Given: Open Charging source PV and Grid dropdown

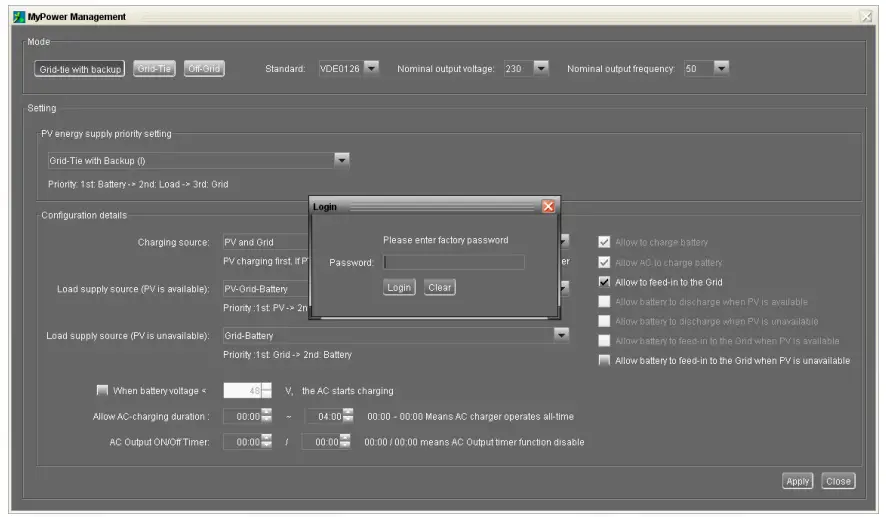Looking at the screenshot, I should tap(564, 242).
